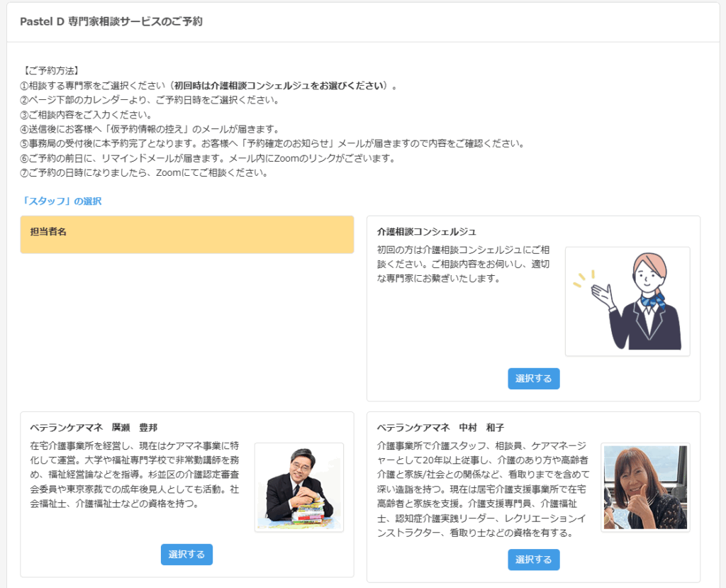Click 選択する for 介護相談コンシェルジュ

(x=533, y=379)
